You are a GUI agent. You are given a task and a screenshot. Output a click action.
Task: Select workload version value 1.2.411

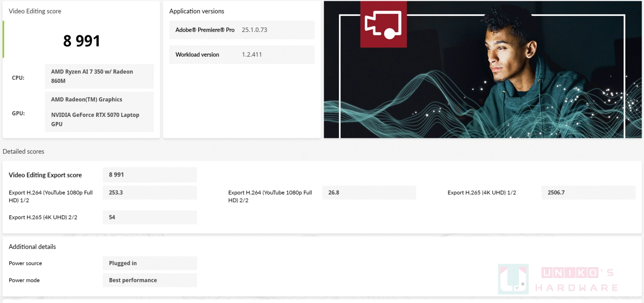click(252, 55)
